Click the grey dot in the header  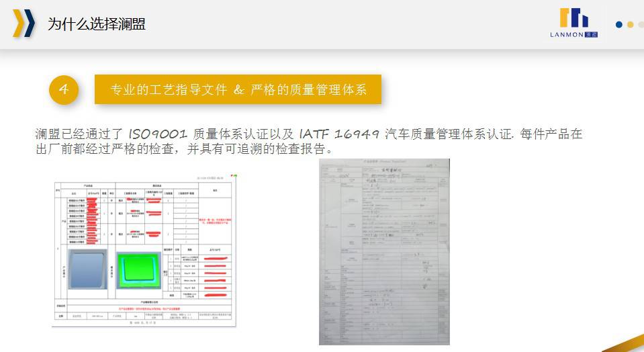click(x=641, y=25)
